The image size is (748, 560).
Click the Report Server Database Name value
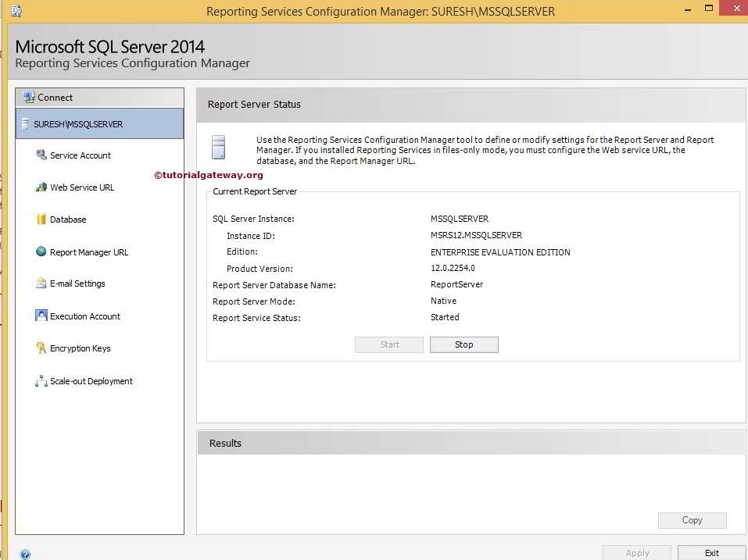tap(456, 284)
